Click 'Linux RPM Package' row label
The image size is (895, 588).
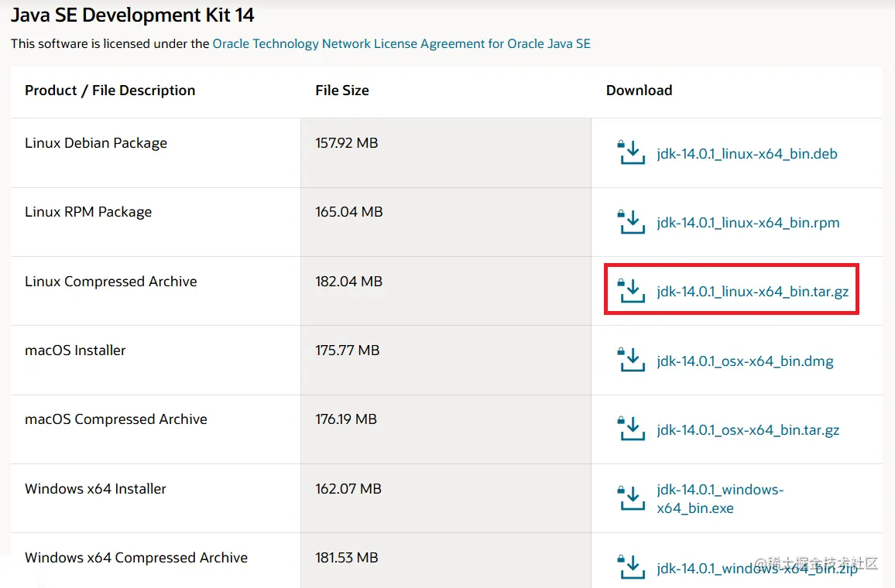(x=88, y=212)
